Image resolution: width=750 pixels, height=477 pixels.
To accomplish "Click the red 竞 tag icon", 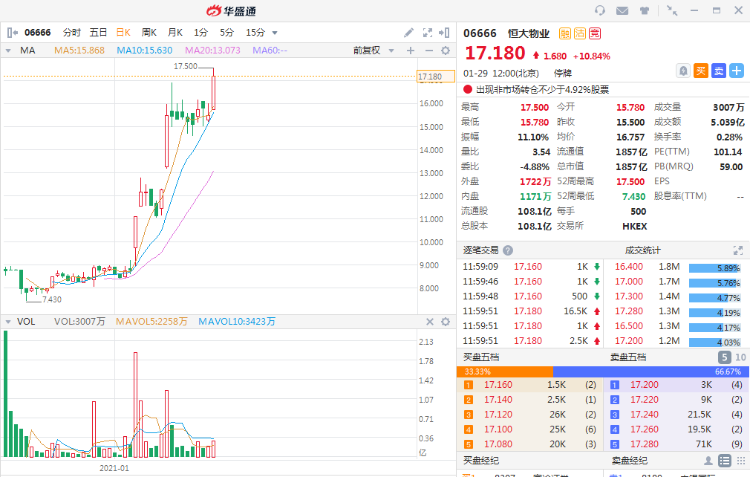I will tap(595, 33).
